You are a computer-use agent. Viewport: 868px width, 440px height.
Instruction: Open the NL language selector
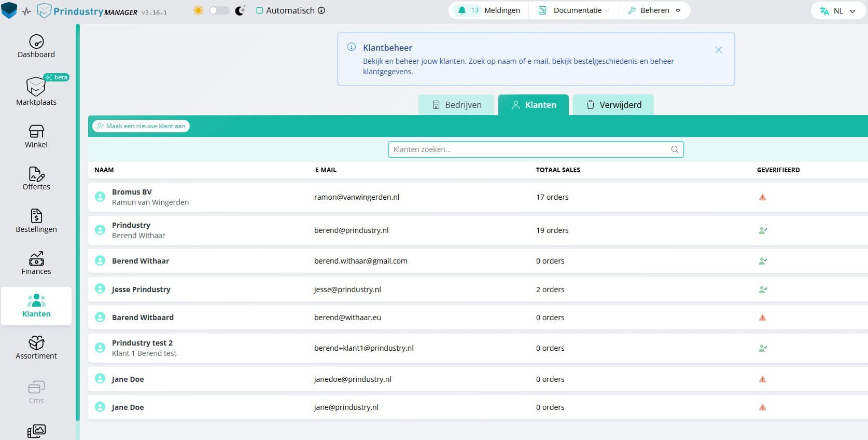tap(837, 11)
